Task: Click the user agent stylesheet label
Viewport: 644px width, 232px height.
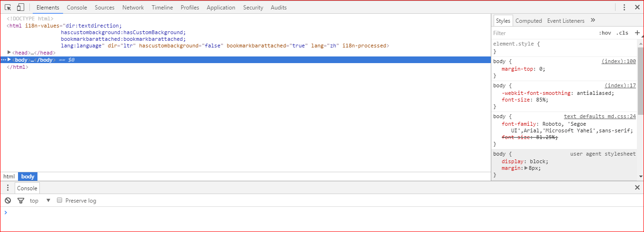Action: pyautogui.click(x=603, y=154)
